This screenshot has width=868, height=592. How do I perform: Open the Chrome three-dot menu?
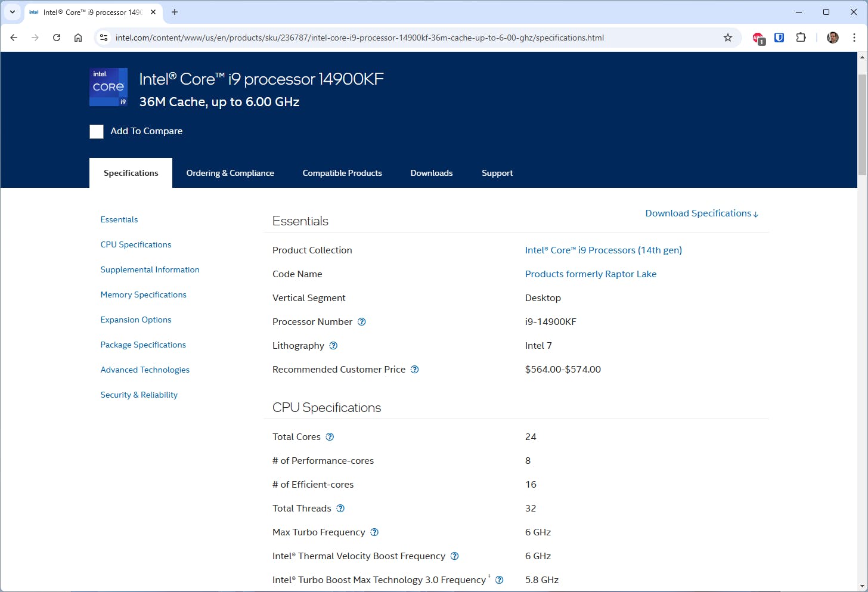854,38
